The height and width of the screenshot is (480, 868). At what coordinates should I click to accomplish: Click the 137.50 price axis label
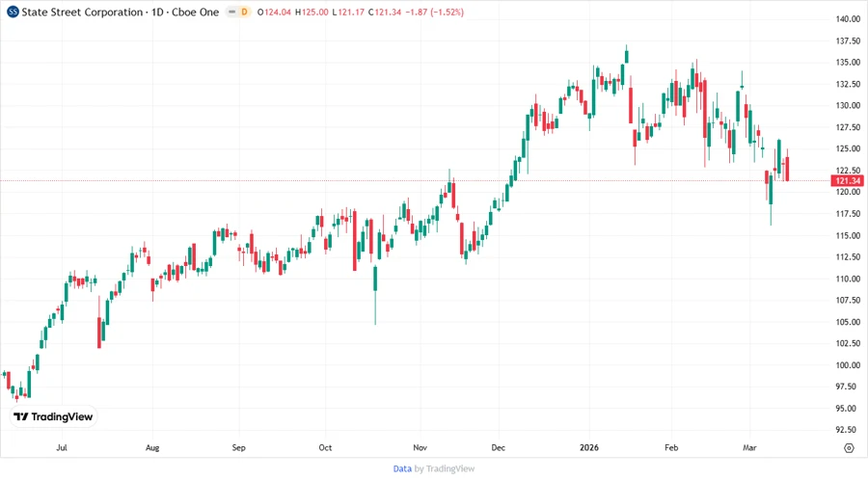[848, 40]
